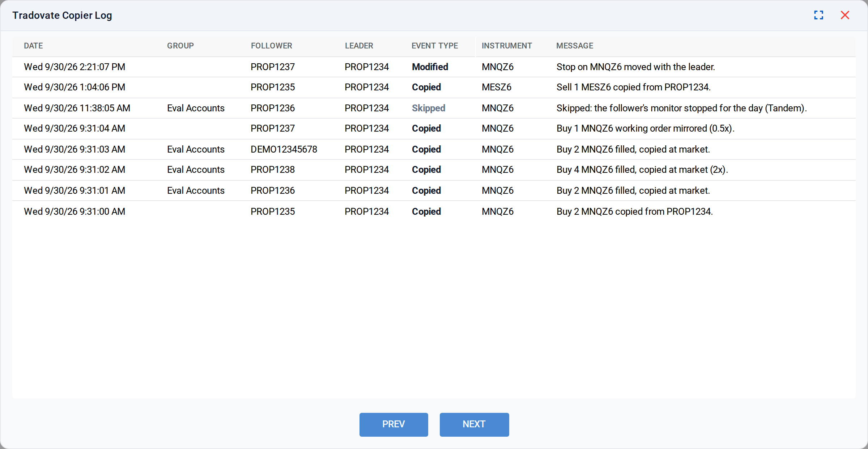
Task: Select the 'Wed 9/30/26 9:31:03 AM' date cell
Action: click(x=75, y=149)
